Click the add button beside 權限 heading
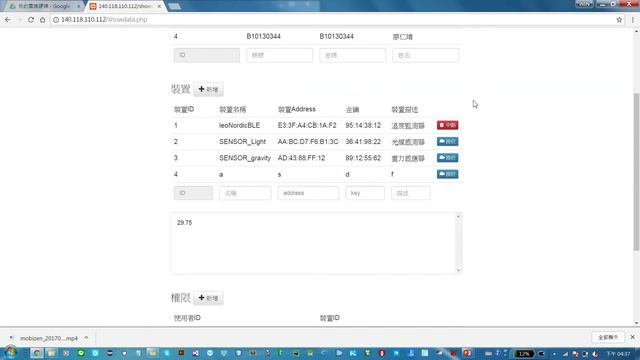The height and width of the screenshot is (360, 640). 208,298
